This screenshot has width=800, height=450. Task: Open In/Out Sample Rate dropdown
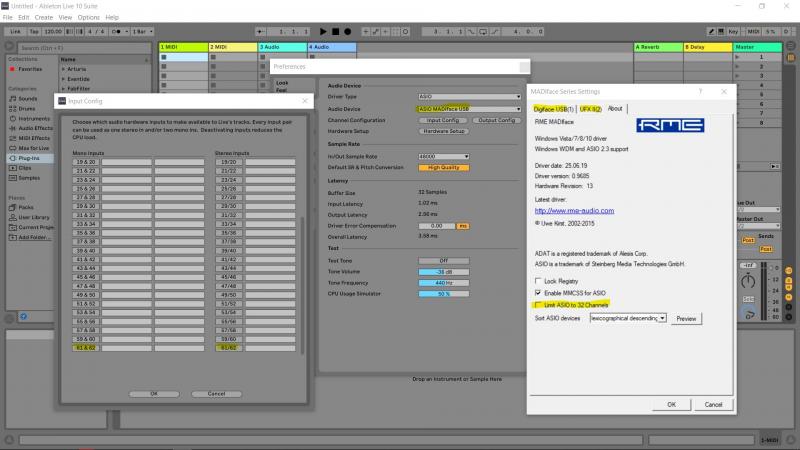(443, 157)
